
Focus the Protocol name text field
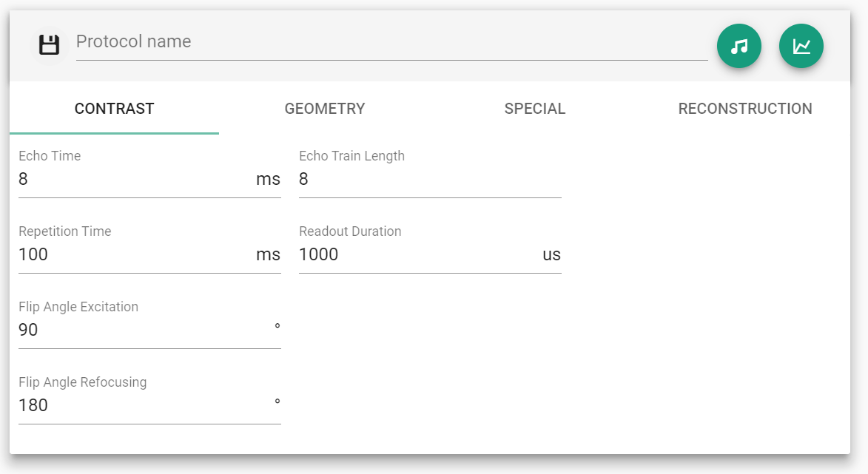click(391, 42)
